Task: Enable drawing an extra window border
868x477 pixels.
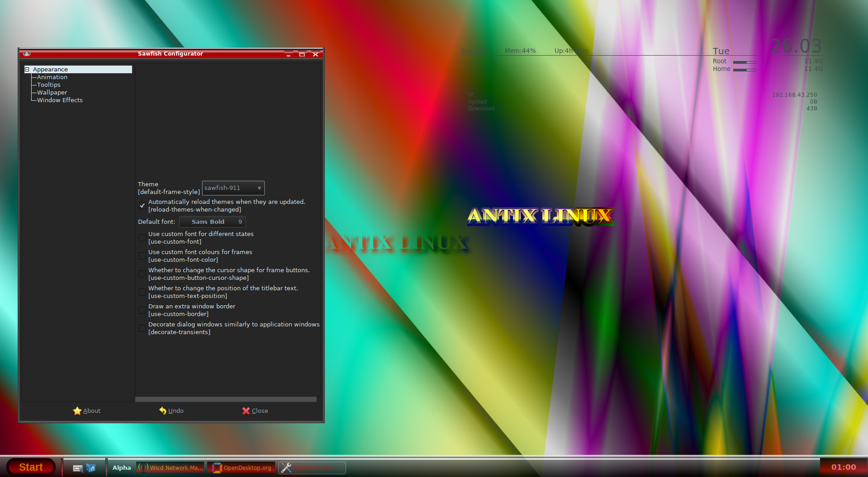Action: [142, 310]
